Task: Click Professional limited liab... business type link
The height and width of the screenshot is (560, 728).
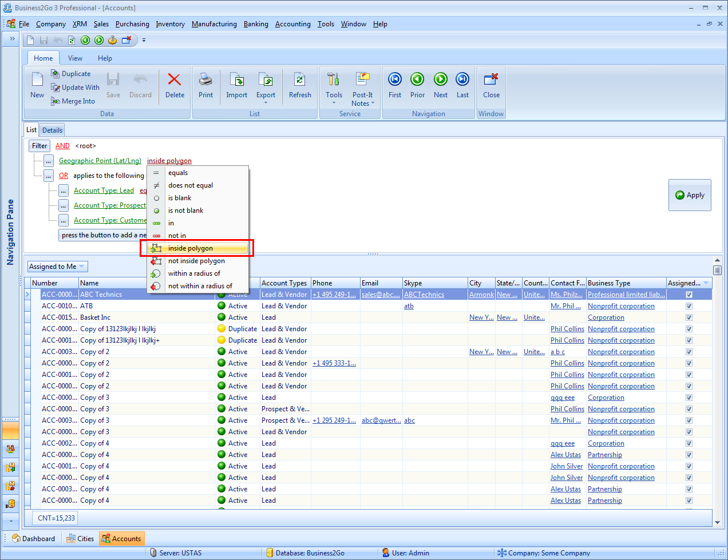Action: point(626,295)
